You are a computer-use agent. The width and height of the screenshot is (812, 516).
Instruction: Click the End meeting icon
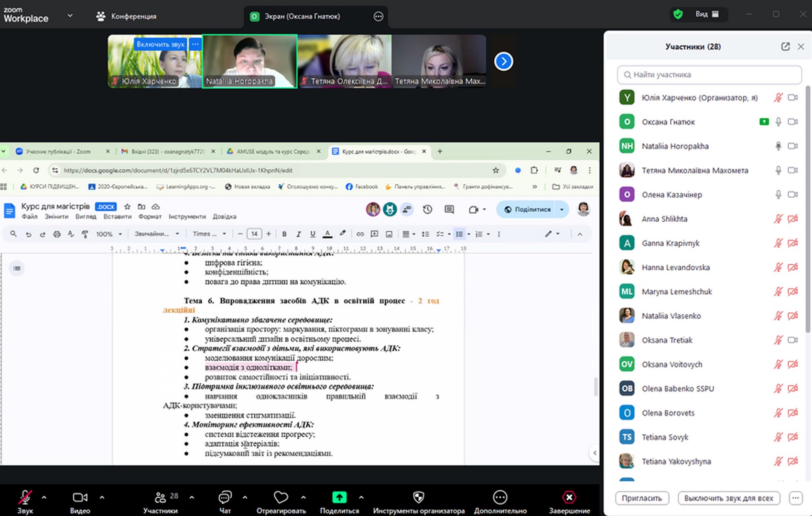[569, 498]
